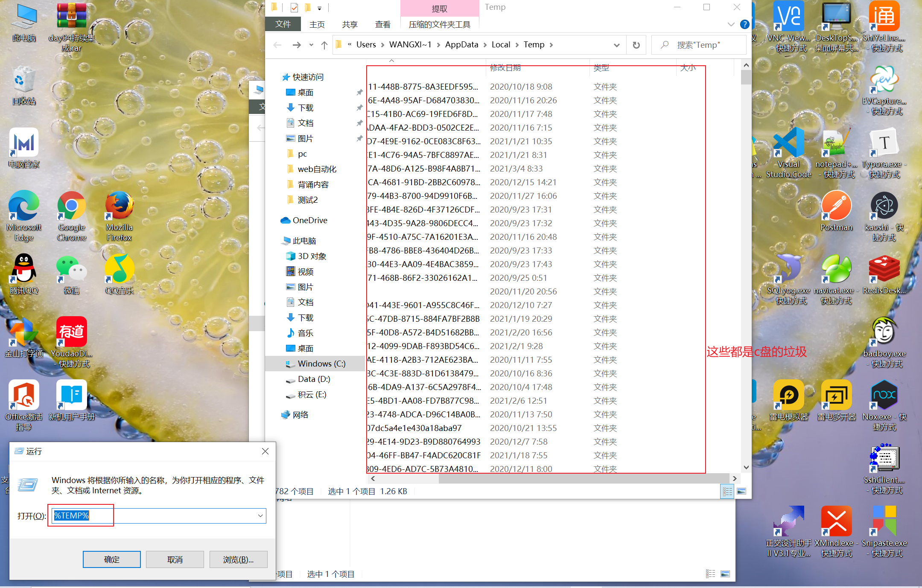Open the Help question mark icon
Screen dimensions: 922x588
tap(745, 24)
